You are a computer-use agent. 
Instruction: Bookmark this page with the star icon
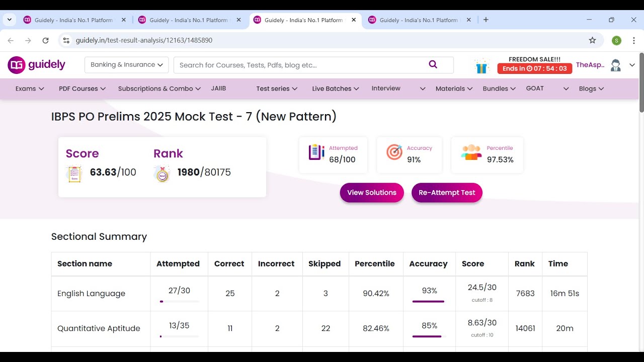(x=592, y=40)
